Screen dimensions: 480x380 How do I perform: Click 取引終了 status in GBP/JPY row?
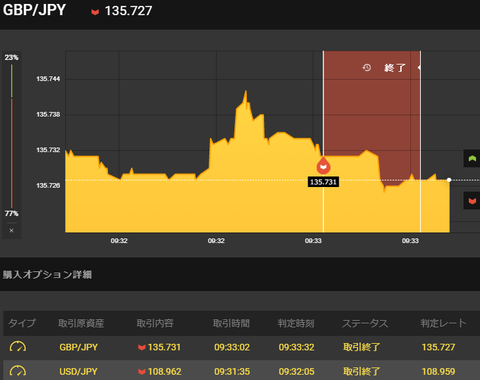(362, 347)
